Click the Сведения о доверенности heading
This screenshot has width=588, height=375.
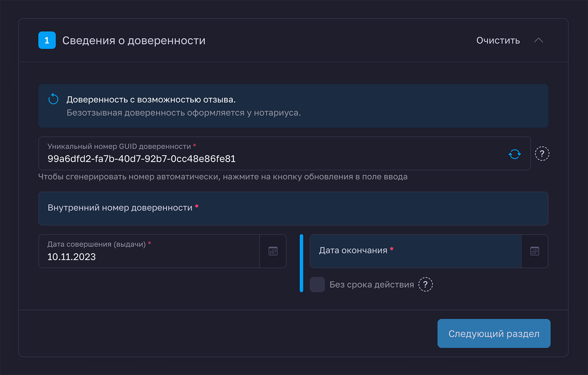pos(134,41)
